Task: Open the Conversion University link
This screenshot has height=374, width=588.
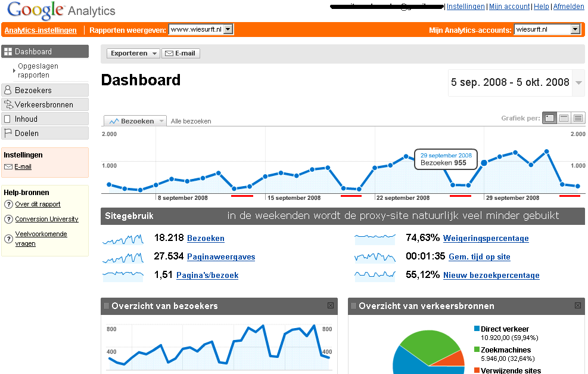Action: [x=46, y=219]
